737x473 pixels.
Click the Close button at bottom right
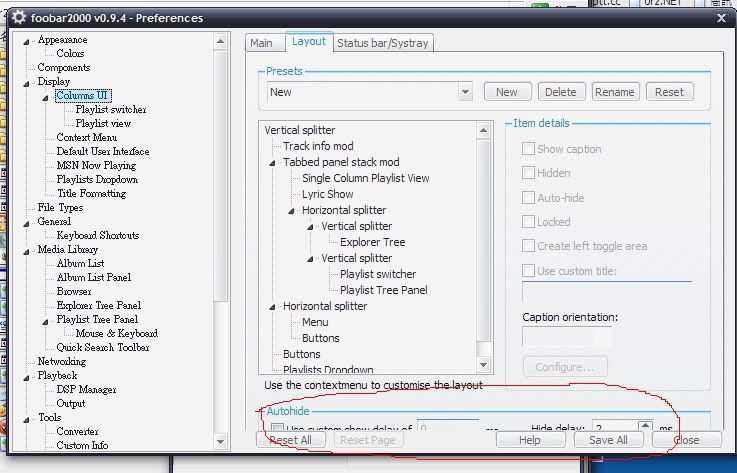687,440
